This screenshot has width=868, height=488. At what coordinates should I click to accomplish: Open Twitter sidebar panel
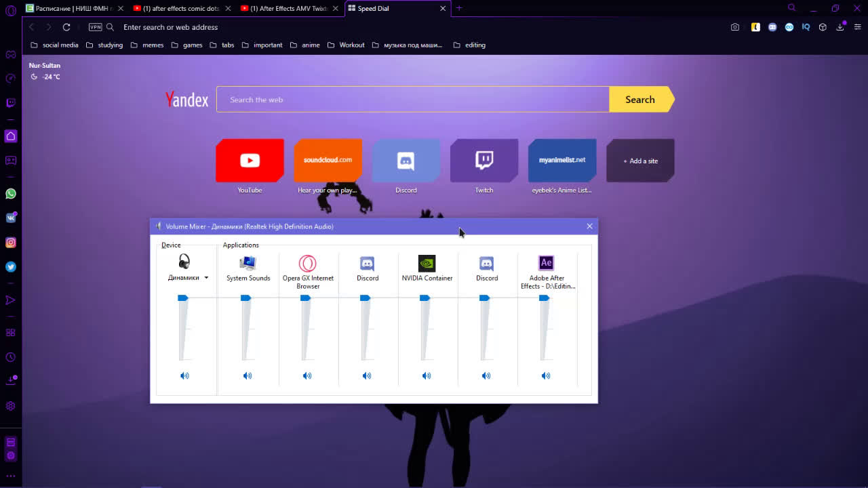11,267
